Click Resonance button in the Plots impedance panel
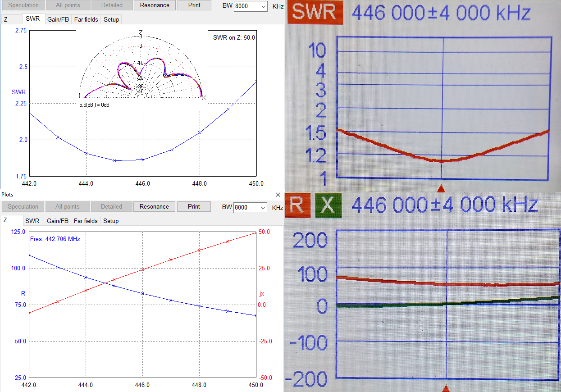This screenshot has width=561, height=392. [x=154, y=207]
